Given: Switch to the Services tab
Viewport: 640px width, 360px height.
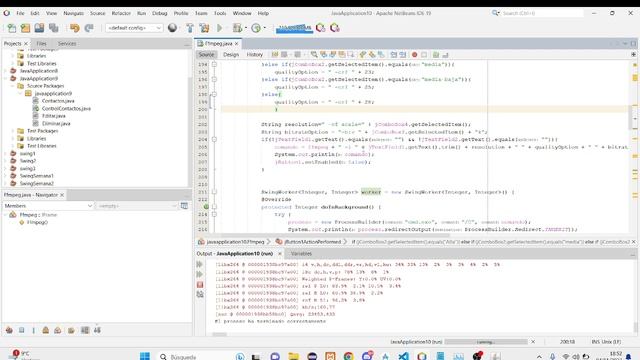Looking at the screenshot, I should tap(67, 43).
